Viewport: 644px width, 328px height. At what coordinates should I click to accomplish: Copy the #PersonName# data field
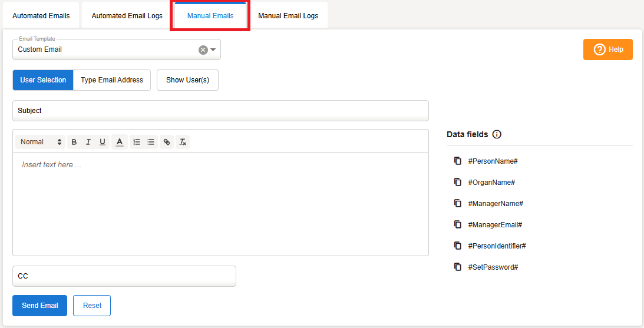click(458, 161)
